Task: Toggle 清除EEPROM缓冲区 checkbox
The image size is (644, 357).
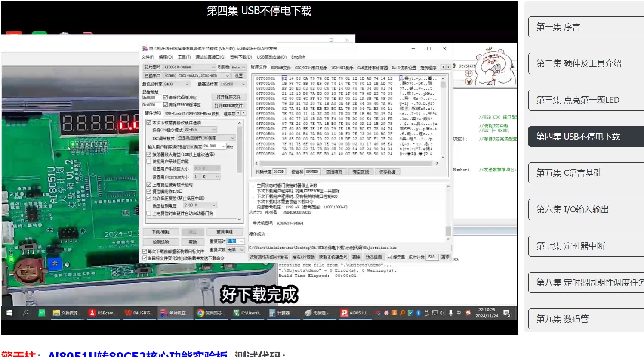Action: point(165,105)
